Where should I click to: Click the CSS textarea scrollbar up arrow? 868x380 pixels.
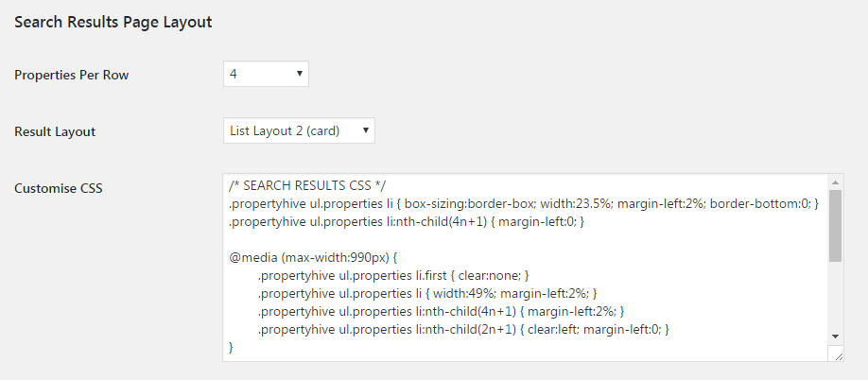pyautogui.click(x=835, y=182)
